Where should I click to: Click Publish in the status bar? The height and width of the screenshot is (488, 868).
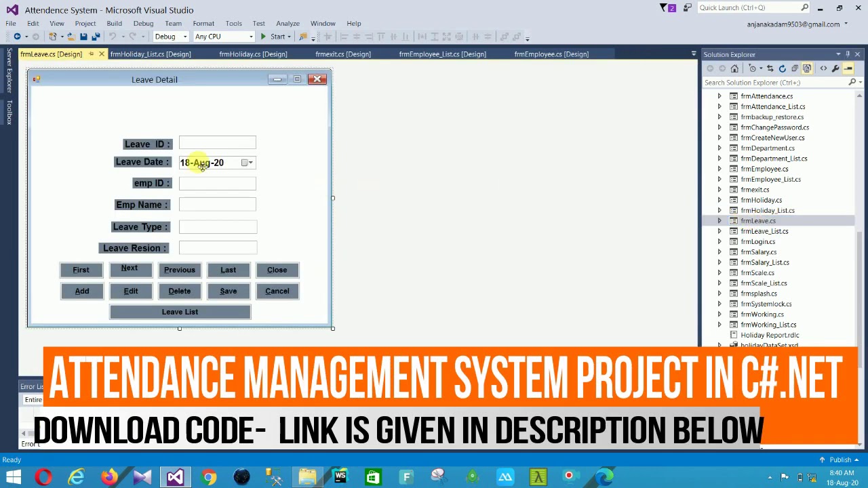[839, 460]
